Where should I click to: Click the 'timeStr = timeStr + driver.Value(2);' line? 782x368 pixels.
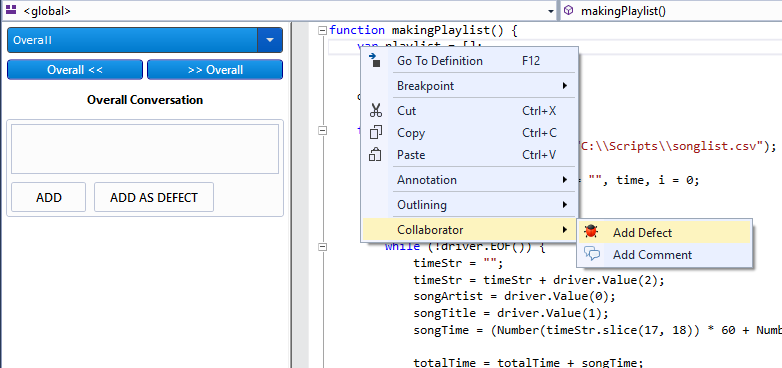tap(539, 280)
